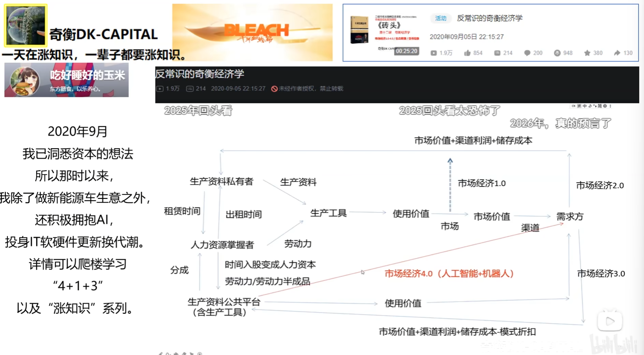Click the bilibili TV play icon at bottom right

pyautogui.click(x=610, y=320)
